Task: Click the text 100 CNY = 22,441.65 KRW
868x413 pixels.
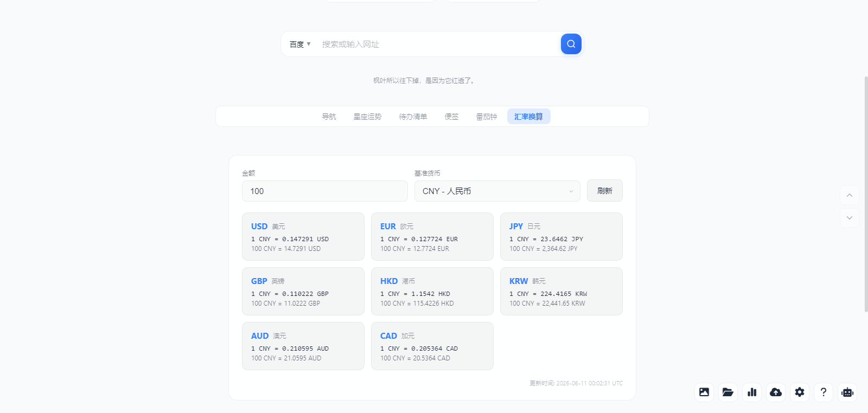Action: [x=547, y=304]
